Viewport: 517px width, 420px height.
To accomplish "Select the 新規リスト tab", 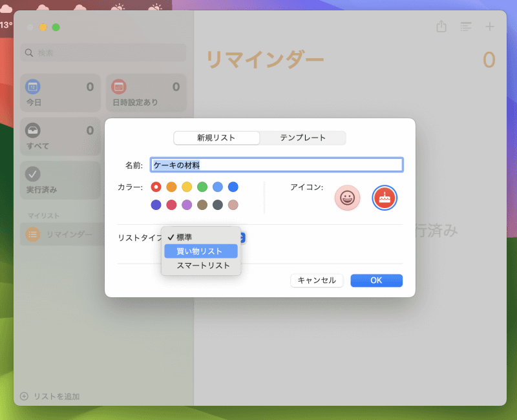I will click(x=217, y=138).
